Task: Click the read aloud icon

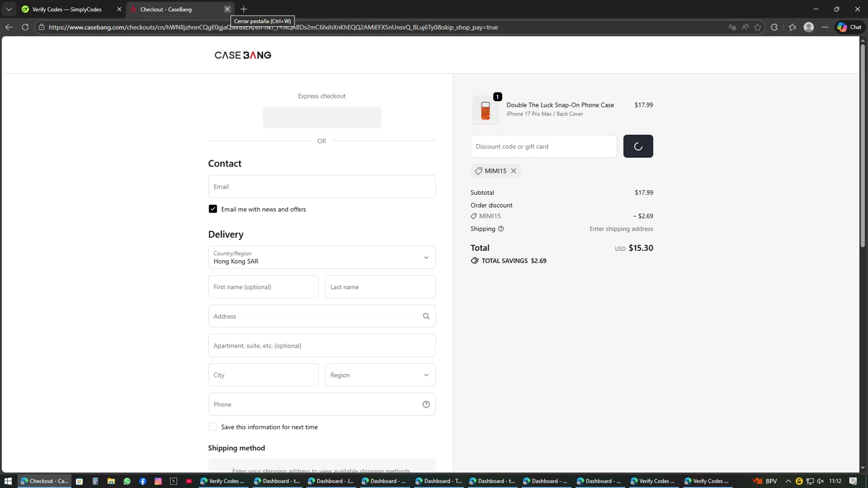Action: pos(745,27)
